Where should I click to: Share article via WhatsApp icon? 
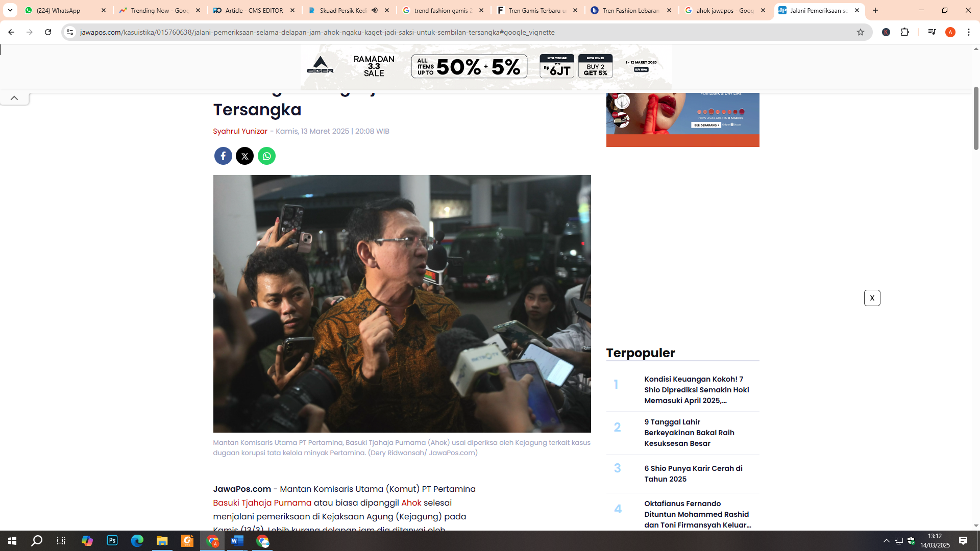tap(266, 156)
